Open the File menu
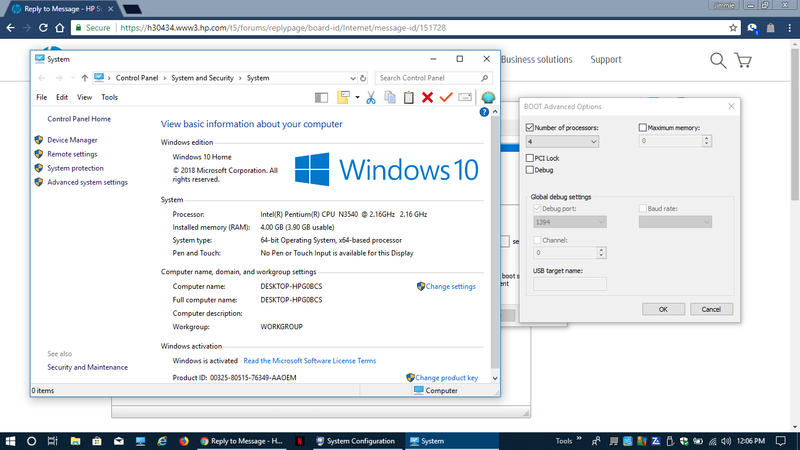 point(41,97)
